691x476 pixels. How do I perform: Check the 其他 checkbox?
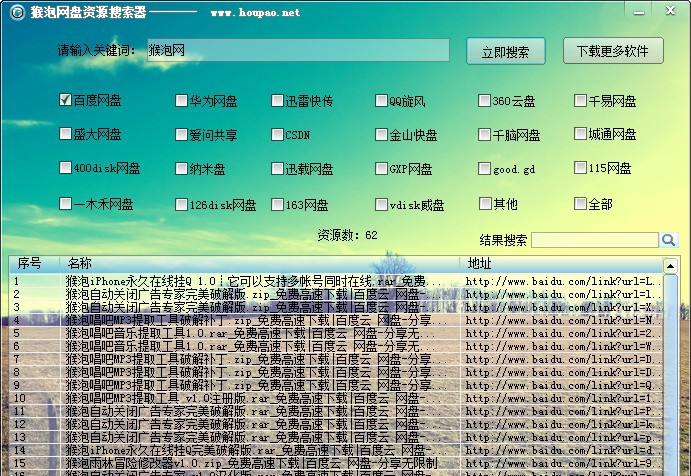coord(485,203)
